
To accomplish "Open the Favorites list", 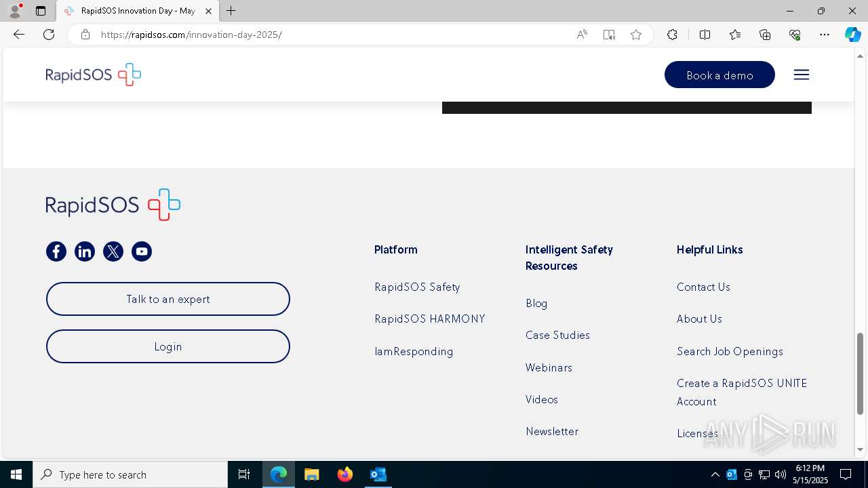I will point(735,35).
